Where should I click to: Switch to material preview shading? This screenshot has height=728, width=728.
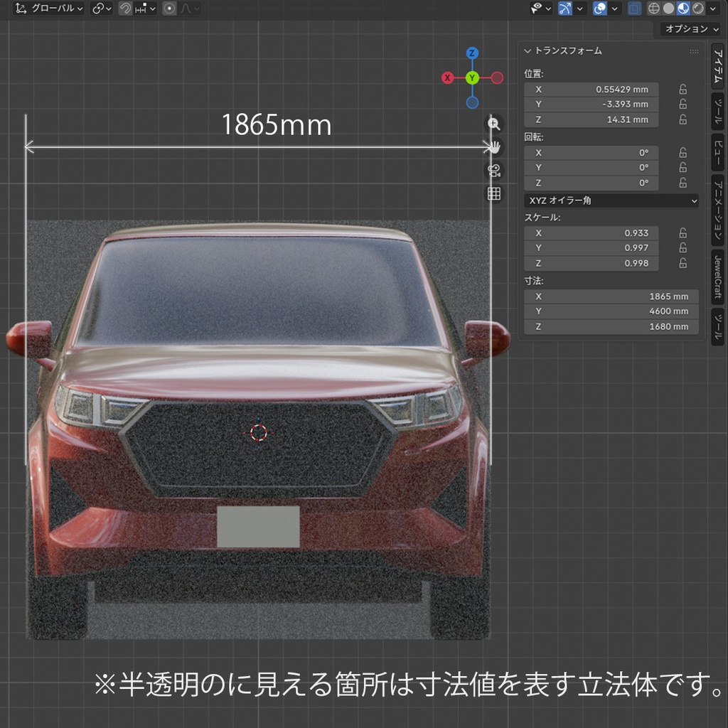click(x=683, y=9)
